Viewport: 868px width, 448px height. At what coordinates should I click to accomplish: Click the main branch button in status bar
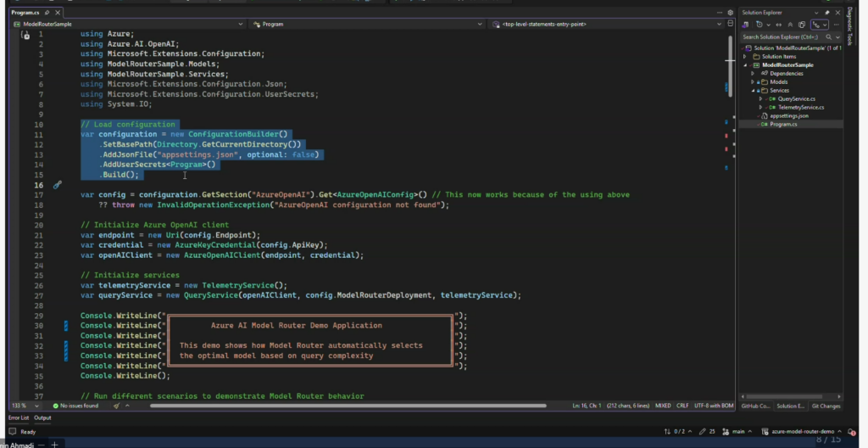tap(740, 431)
